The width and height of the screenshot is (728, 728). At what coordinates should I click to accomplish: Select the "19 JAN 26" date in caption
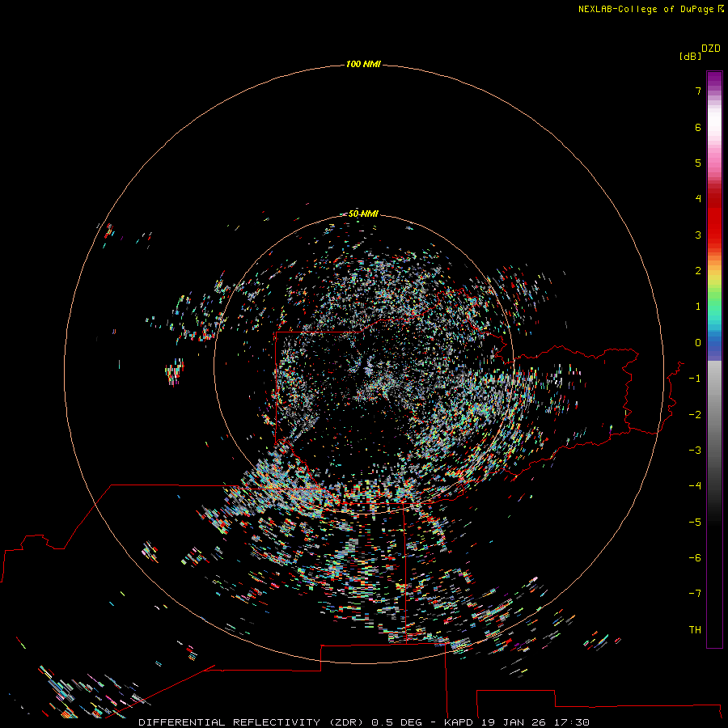[515, 722]
